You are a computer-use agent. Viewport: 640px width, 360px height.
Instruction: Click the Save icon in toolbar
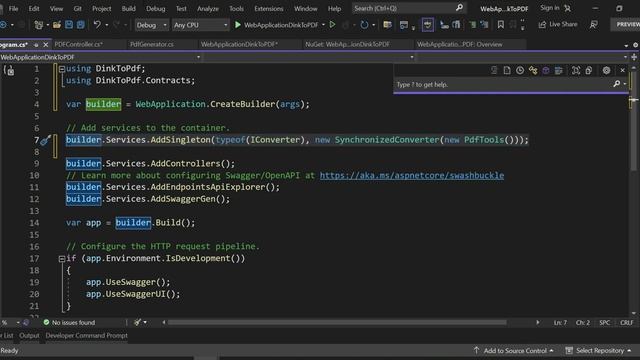(x=69, y=25)
